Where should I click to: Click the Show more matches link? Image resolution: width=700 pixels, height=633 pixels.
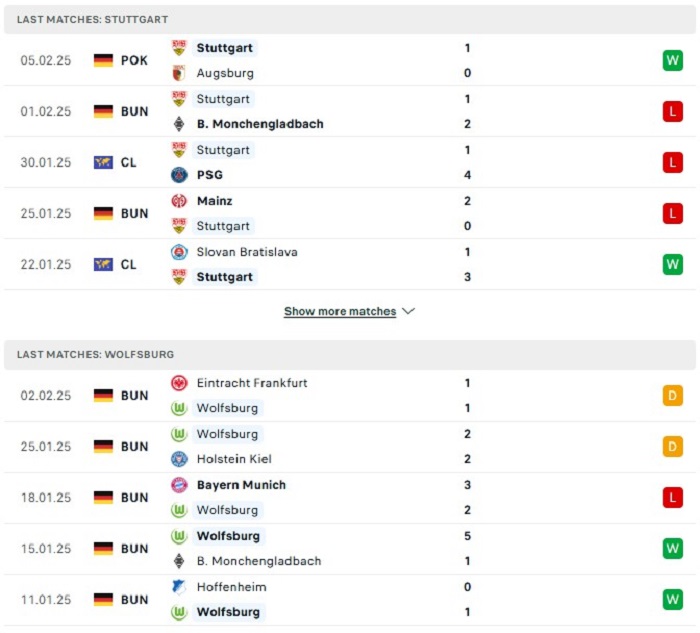[x=340, y=311]
